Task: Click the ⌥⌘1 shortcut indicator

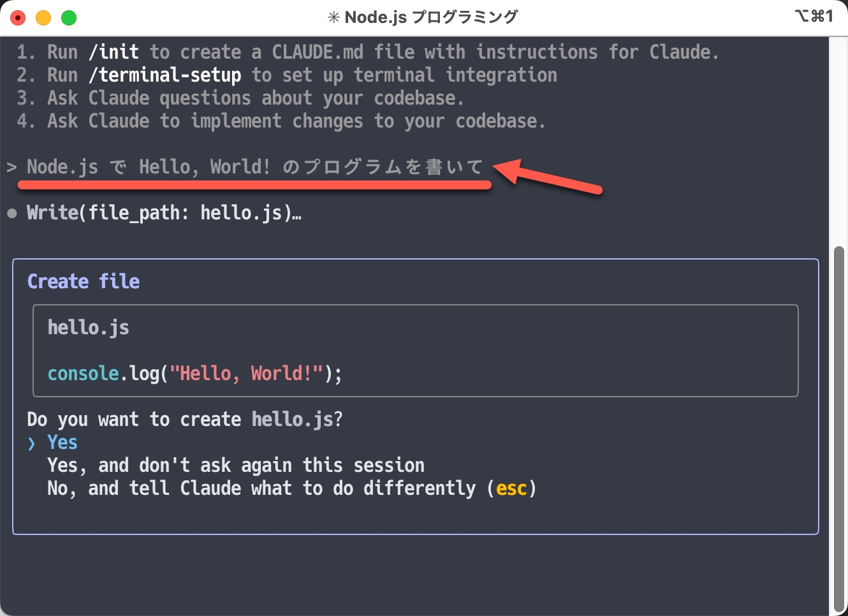Action: point(814,16)
